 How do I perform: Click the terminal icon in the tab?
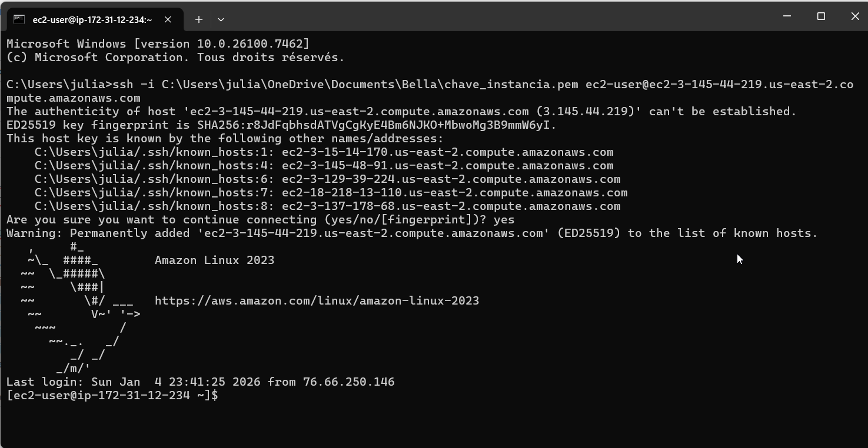[x=19, y=19]
